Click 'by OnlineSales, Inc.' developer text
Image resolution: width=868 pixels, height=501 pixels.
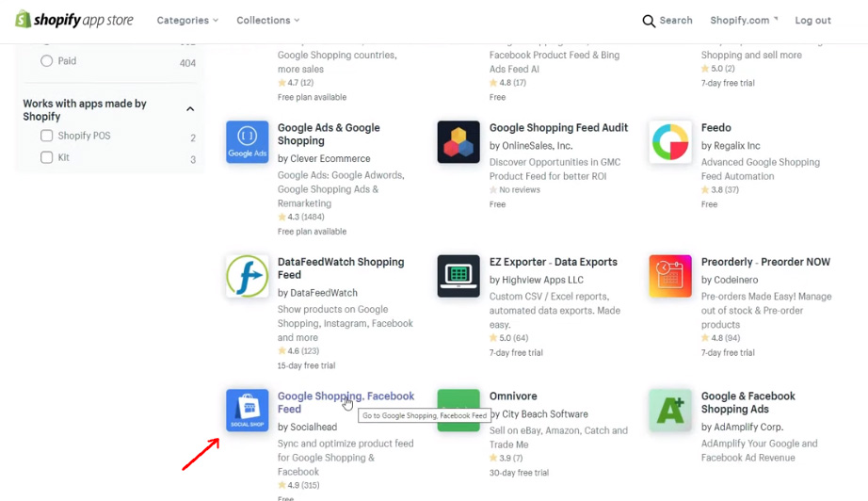531,146
